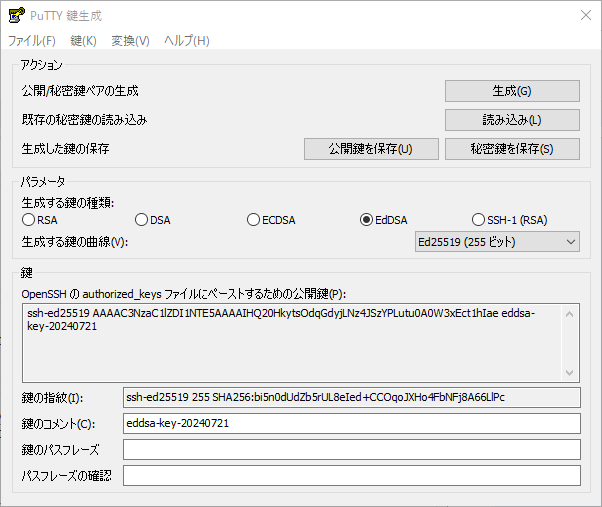Click the 鍵のコメント(C) label
Screen dimensions: 602x507
click(x=58, y=424)
